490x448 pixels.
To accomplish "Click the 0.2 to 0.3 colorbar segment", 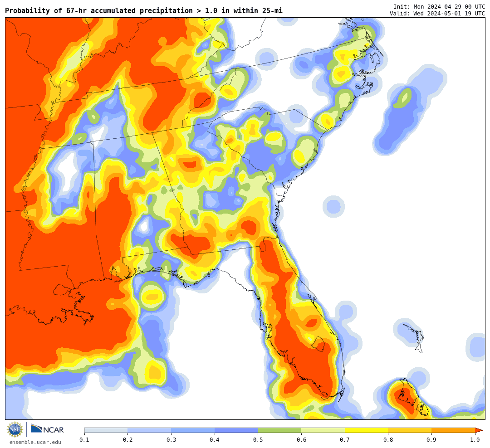I will (x=149, y=430).
